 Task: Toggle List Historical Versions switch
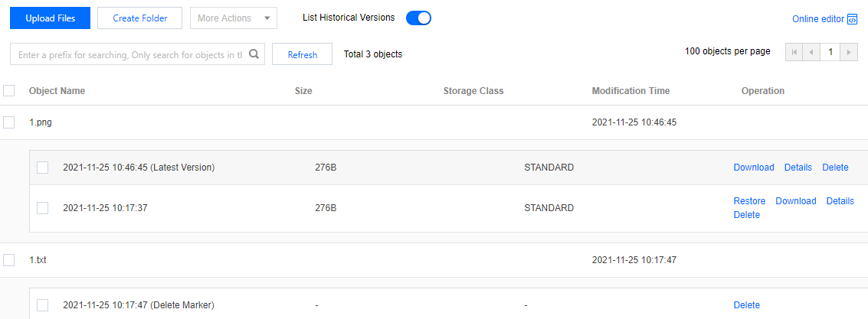pos(418,18)
